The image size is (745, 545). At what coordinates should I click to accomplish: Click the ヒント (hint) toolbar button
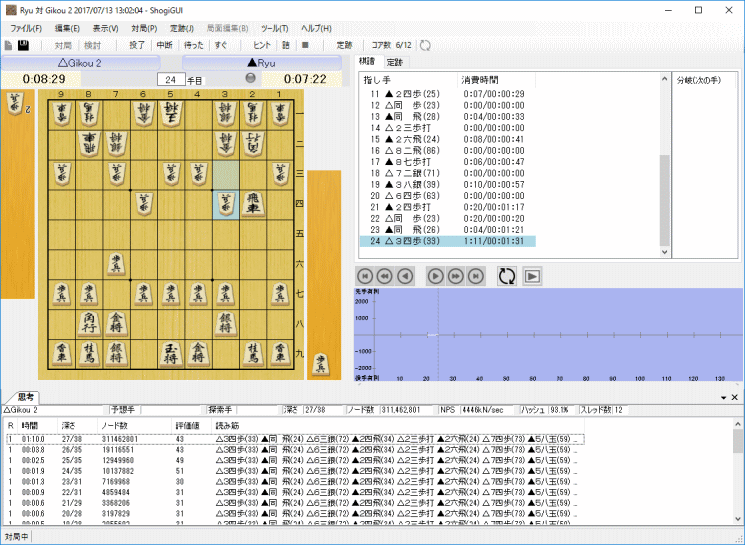click(261, 45)
